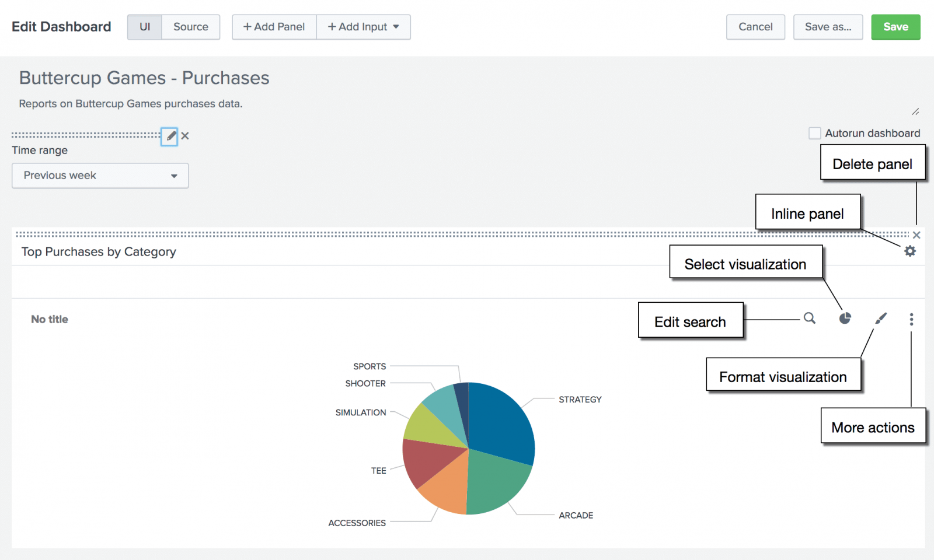Remove the Time range input with its X
This screenshot has width=934, height=560.
point(185,136)
